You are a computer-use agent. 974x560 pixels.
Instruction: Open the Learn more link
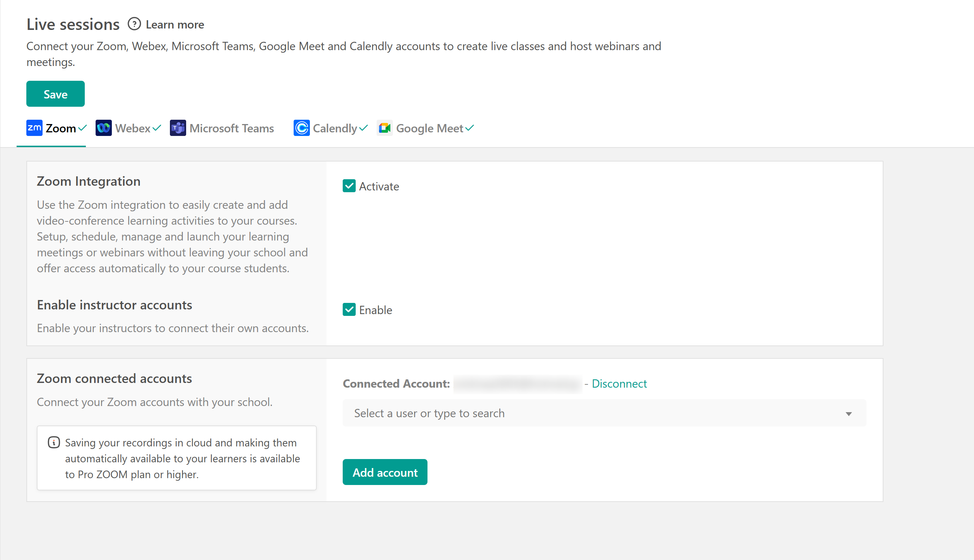point(175,25)
